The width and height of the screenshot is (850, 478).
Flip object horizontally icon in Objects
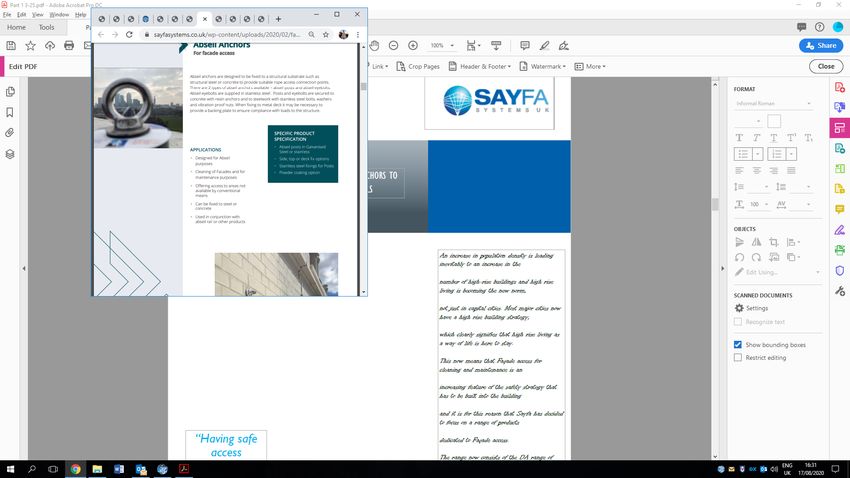pos(756,242)
